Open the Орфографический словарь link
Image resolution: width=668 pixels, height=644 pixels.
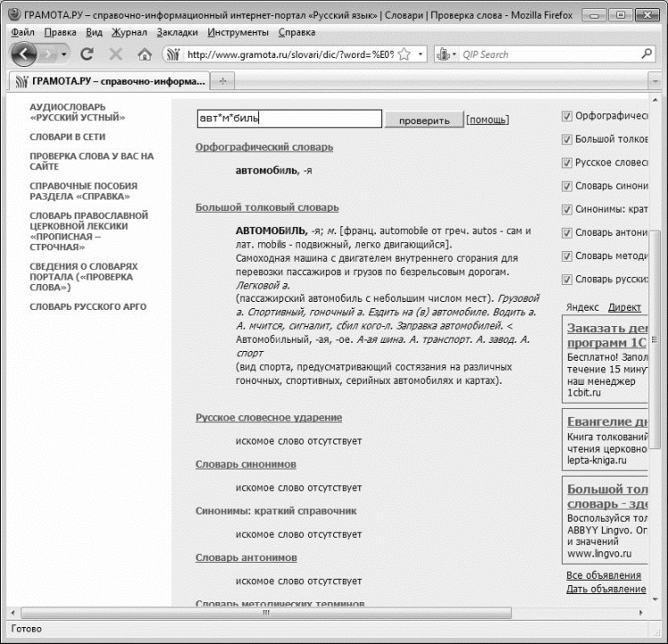tap(265, 147)
